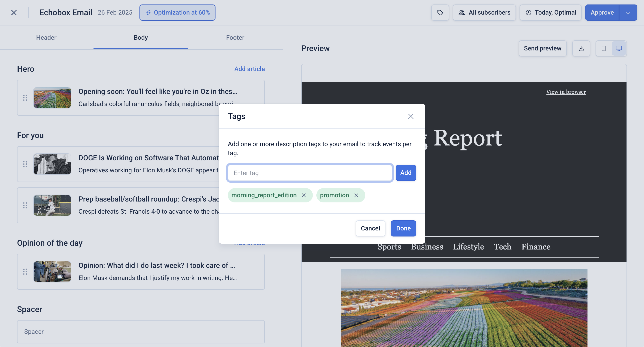Switch preview to desktop view
Image resolution: width=644 pixels, height=347 pixels.
[x=619, y=48]
